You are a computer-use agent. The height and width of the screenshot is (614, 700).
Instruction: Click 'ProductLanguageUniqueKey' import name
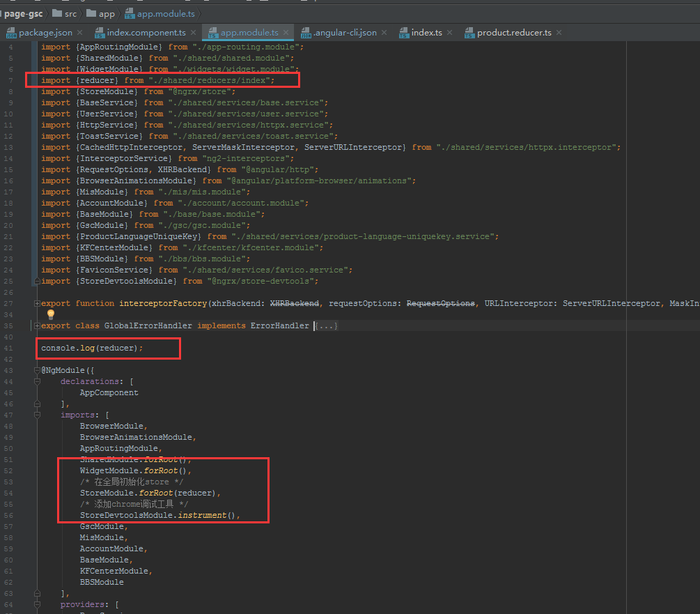click(x=138, y=236)
